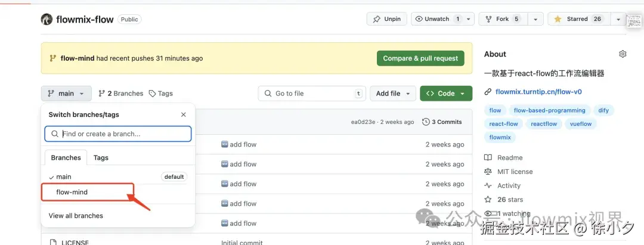Viewport: 644px width, 245px height.
Task: Open the Fork options dropdown arrow
Action: coord(535,19)
